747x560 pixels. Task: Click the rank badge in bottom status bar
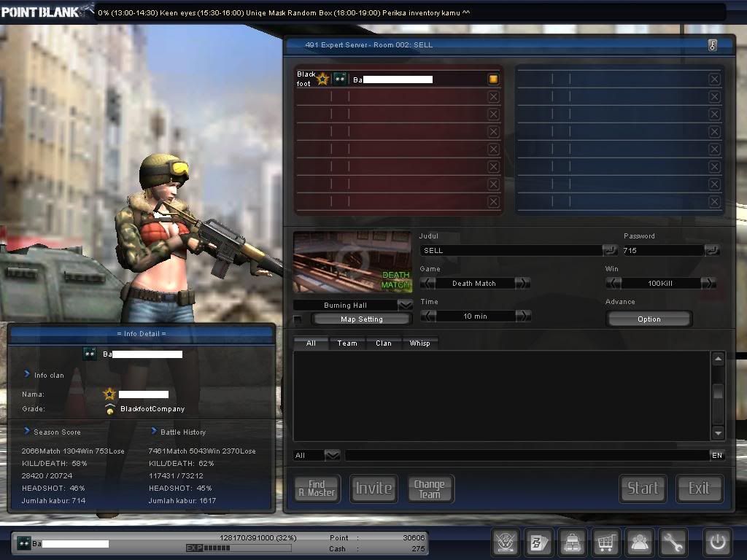pos(24,543)
